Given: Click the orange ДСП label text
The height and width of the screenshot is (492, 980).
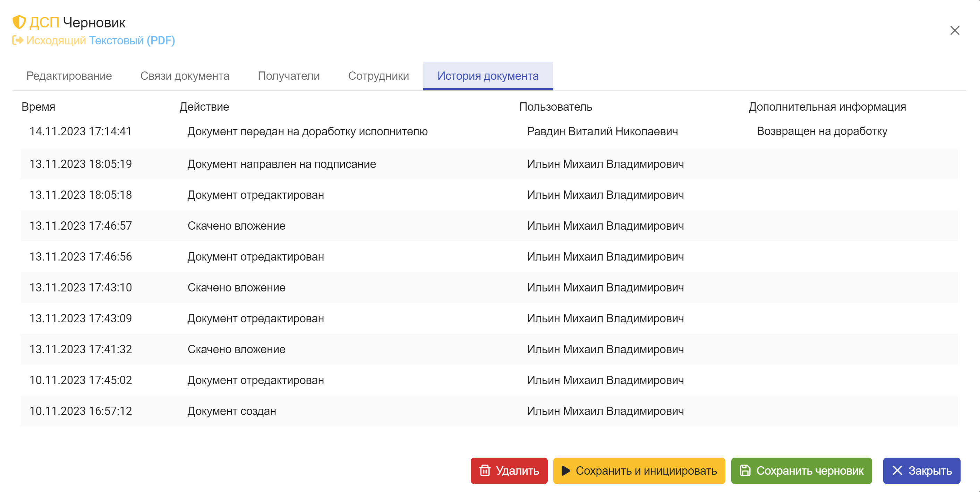Looking at the screenshot, I should coord(44,23).
